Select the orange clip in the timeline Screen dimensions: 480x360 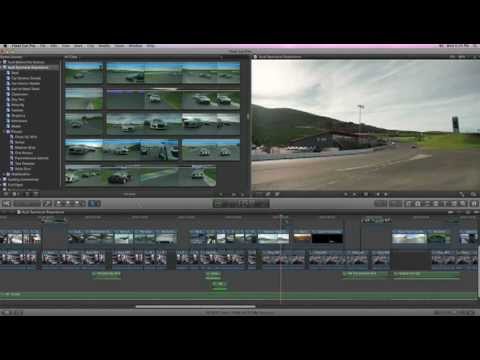pos(302,237)
